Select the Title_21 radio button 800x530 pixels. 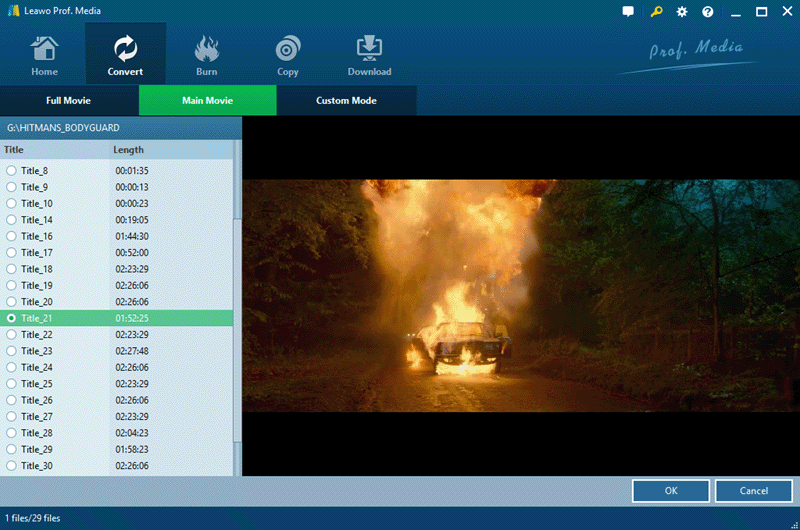(x=11, y=318)
